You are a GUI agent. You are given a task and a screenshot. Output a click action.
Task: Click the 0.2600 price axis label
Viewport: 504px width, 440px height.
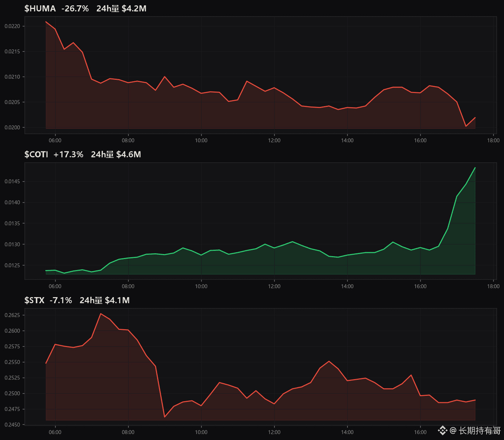point(12,331)
